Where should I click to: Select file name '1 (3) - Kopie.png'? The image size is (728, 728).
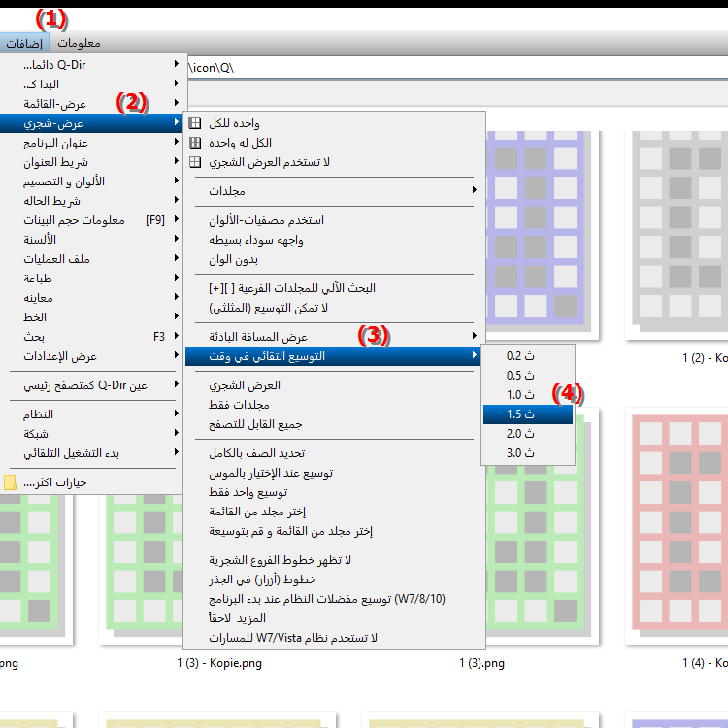[x=219, y=663]
